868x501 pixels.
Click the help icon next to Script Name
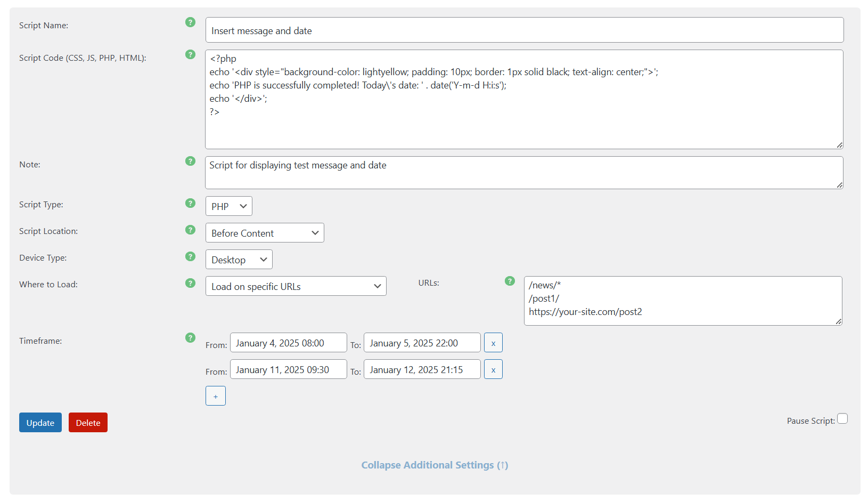(x=190, y=22)
